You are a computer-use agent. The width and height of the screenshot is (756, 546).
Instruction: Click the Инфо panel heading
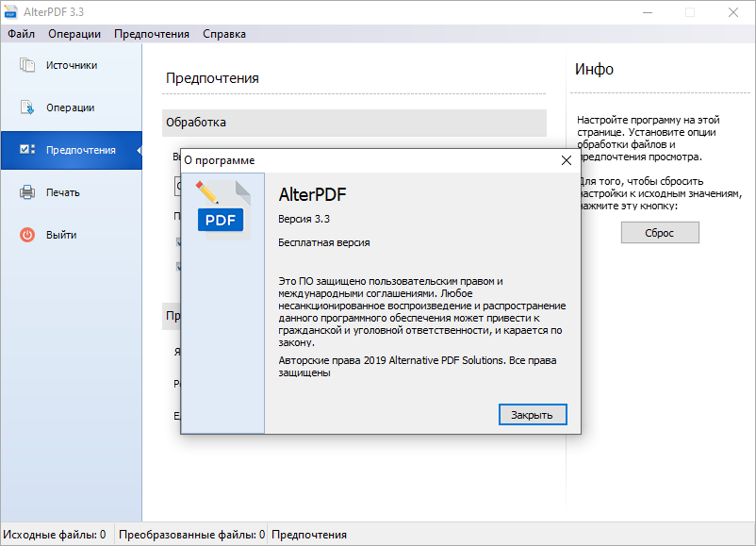[x=594, y=70]
